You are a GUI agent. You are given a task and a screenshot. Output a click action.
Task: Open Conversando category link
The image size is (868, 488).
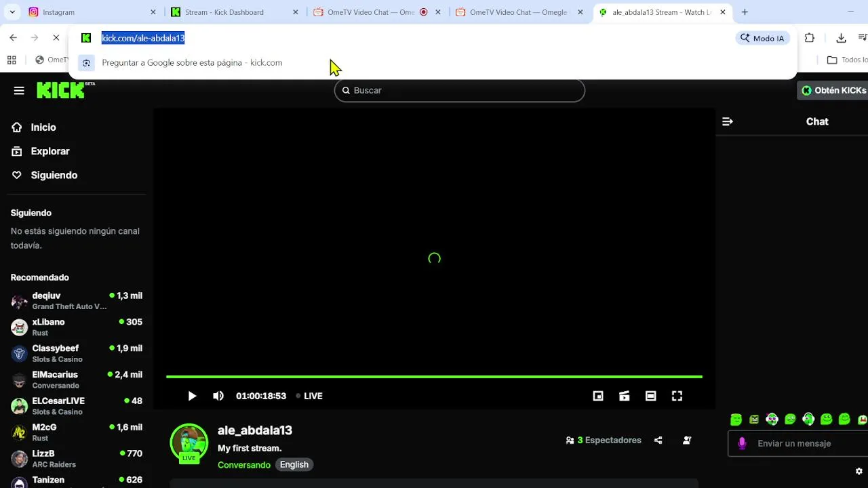(x=244, y=465)
